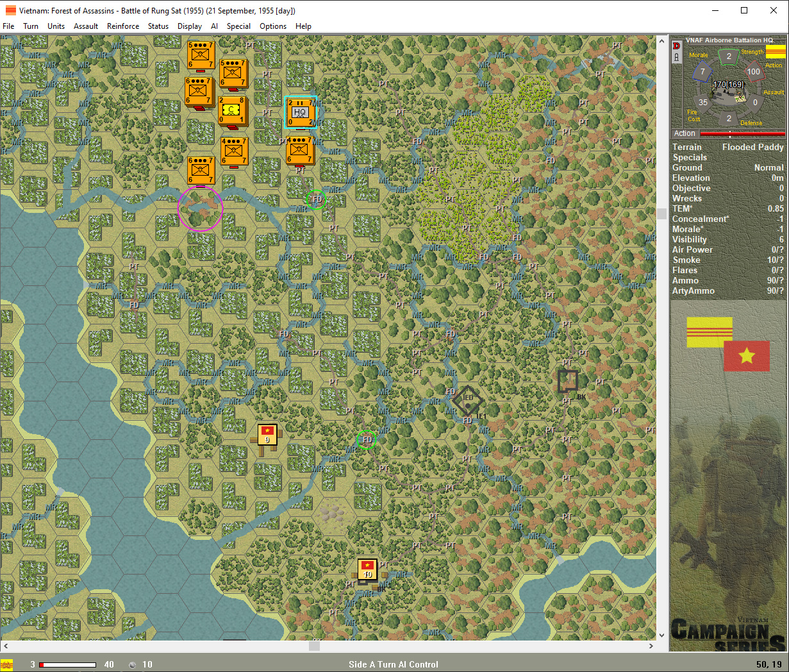Screen dimensions: 789x672
Task: Click the horizontal scrollbar thumb
Action: [x=314, y=646]
